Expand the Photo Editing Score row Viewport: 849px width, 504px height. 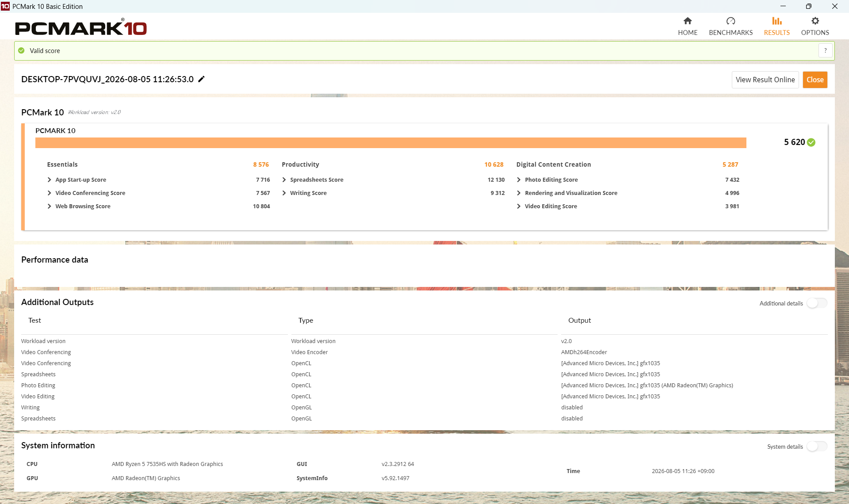[x=519, y=180]
